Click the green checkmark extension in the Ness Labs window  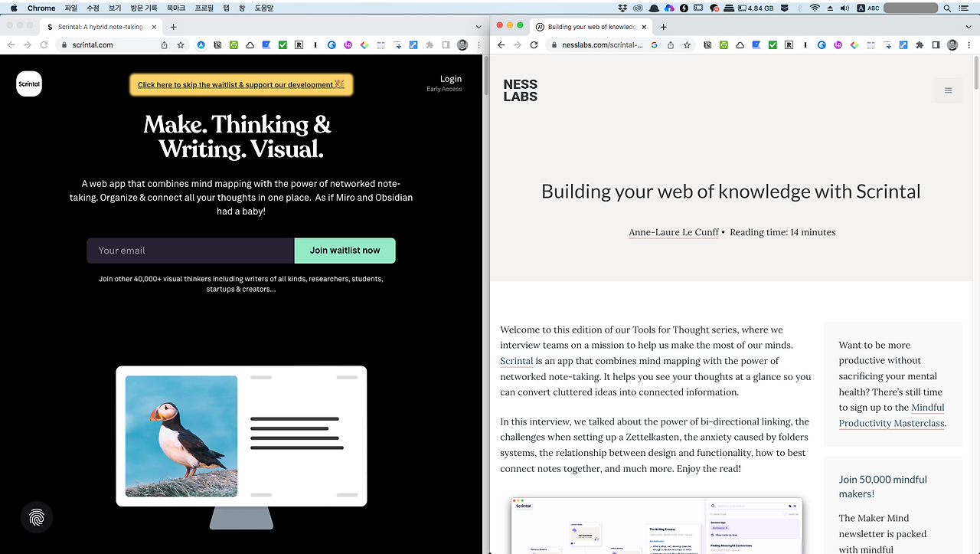773,45
